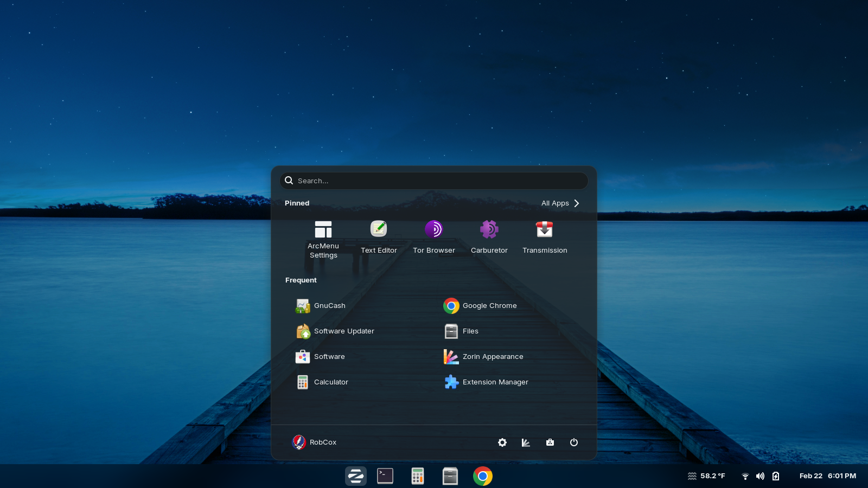This screenshot has height=488, width=868.
Task: Toggle the Zorin menu button in the taskbar
Action: (356, 477)
